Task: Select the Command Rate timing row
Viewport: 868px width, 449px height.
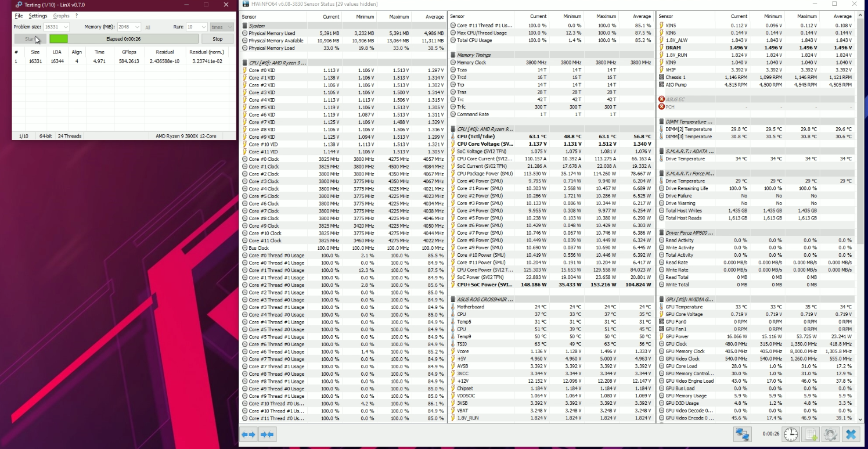Action: (x=552, y=114)
